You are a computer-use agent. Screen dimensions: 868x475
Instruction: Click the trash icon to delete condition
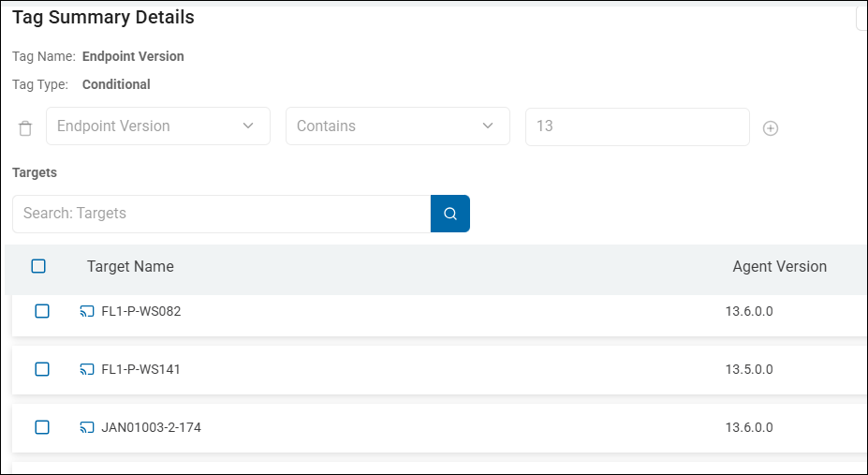25,127
